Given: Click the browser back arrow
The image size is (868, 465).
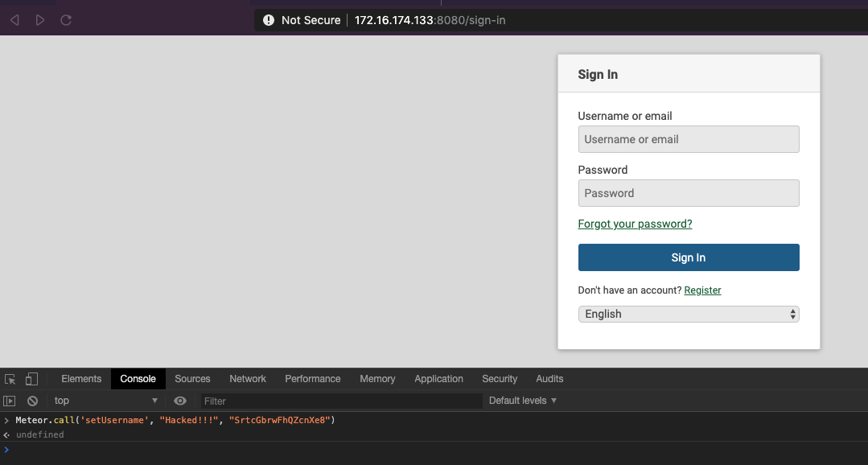Looking at the screenshot, I should pos(15,20).
